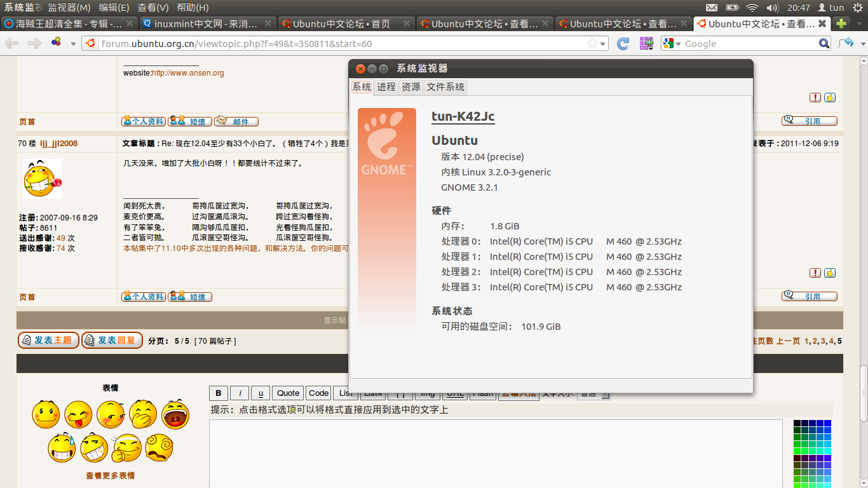Go back with the browser back arrow

tap(11, 43)
